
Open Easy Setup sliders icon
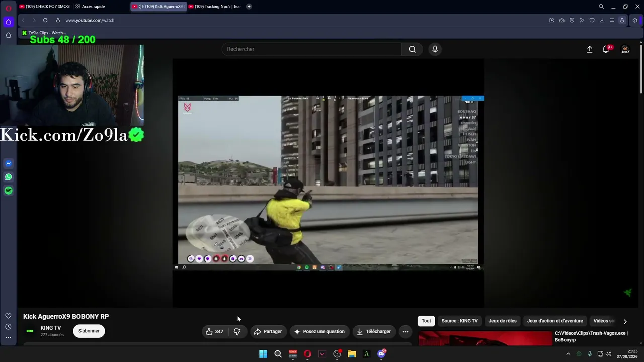tap(612, 20)
